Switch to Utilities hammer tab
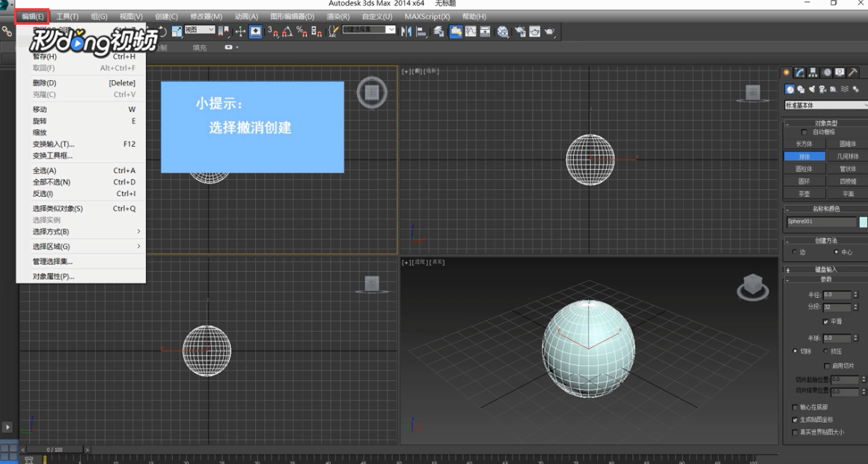Screen dimensions: 868x464 pos(853,73)
